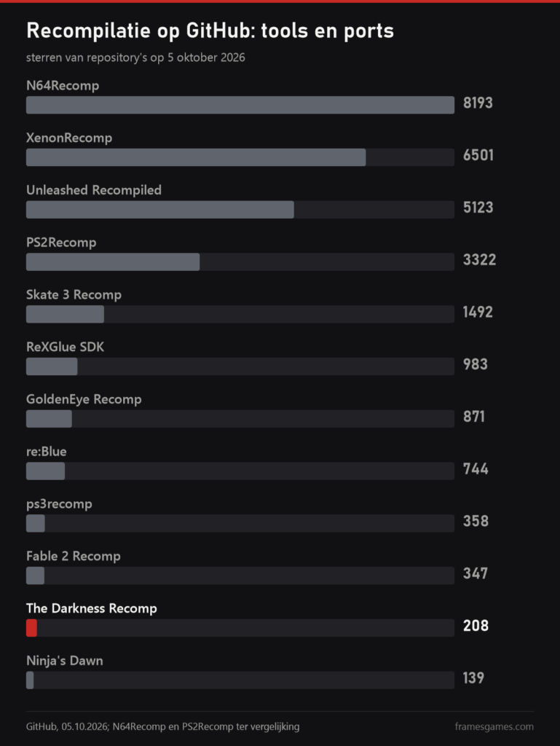Click the ReXGlue SDK bar

(52, 366)
